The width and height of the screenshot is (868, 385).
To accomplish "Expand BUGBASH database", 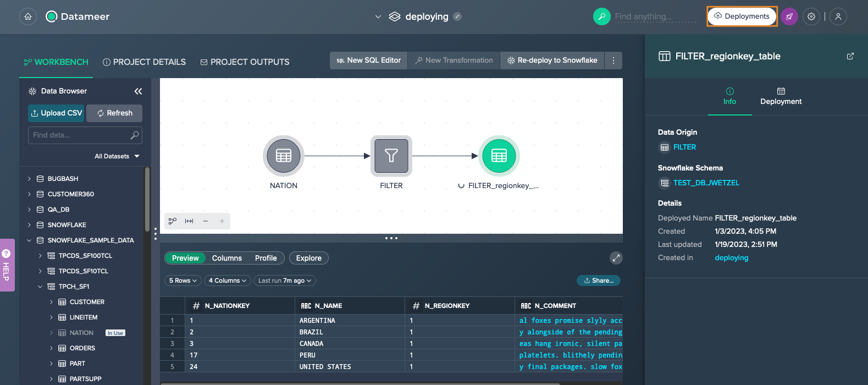I will pos(29,179).
